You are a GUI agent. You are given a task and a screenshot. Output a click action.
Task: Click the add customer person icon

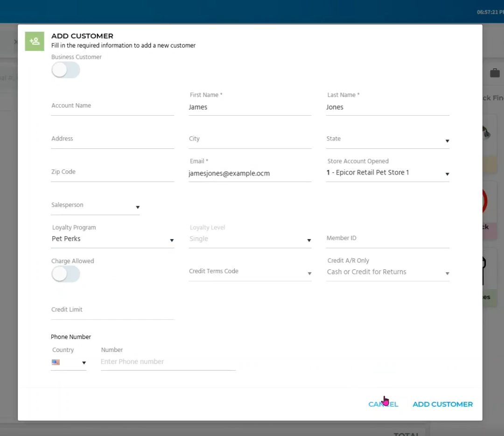(35, 41)
